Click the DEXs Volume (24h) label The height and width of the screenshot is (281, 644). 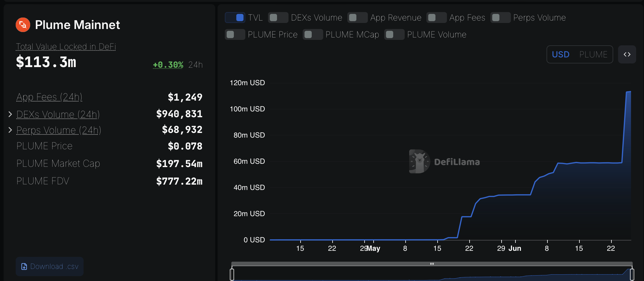coord(58,115)
